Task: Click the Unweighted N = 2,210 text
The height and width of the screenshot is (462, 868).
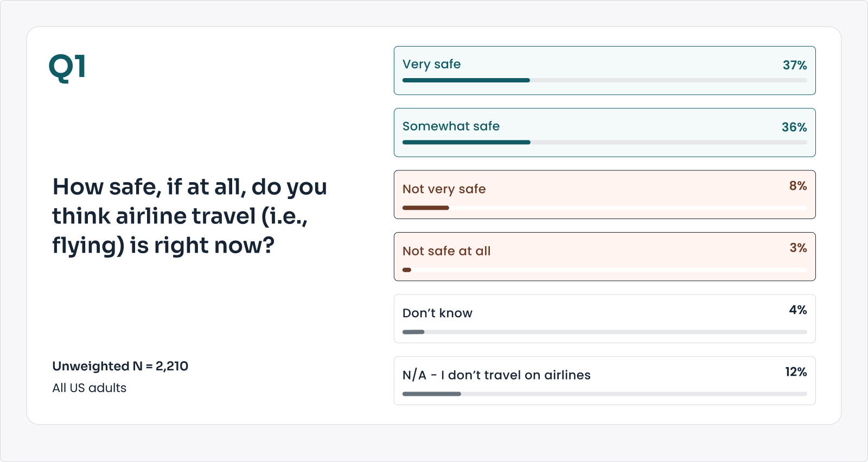Action: 120,366
